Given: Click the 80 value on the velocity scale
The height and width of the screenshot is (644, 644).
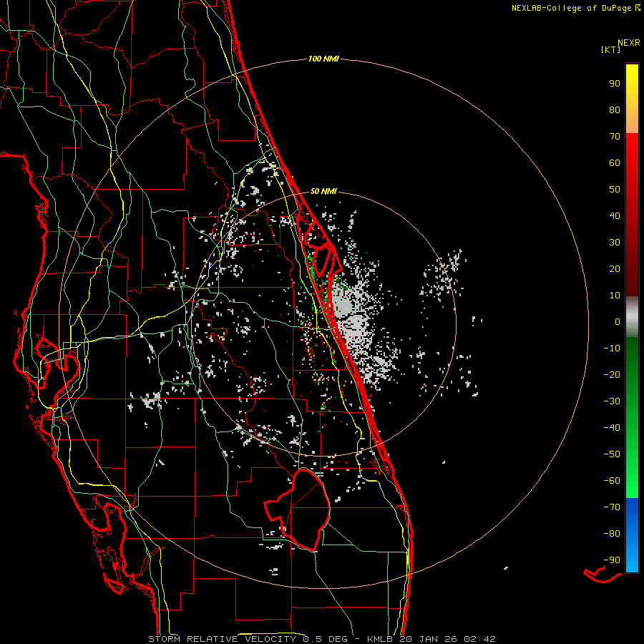Looking at the screenshot, I should 615,110.
